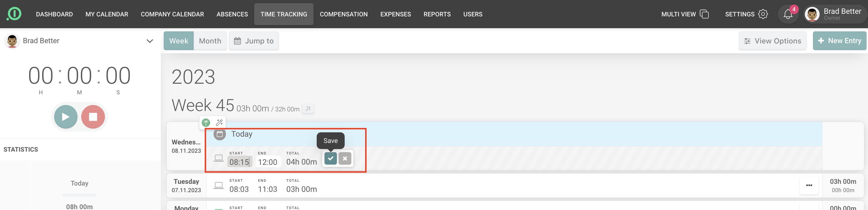Click the magic wand icon above Today
This screenshot has height=210, width=868.
pos(219,123)
